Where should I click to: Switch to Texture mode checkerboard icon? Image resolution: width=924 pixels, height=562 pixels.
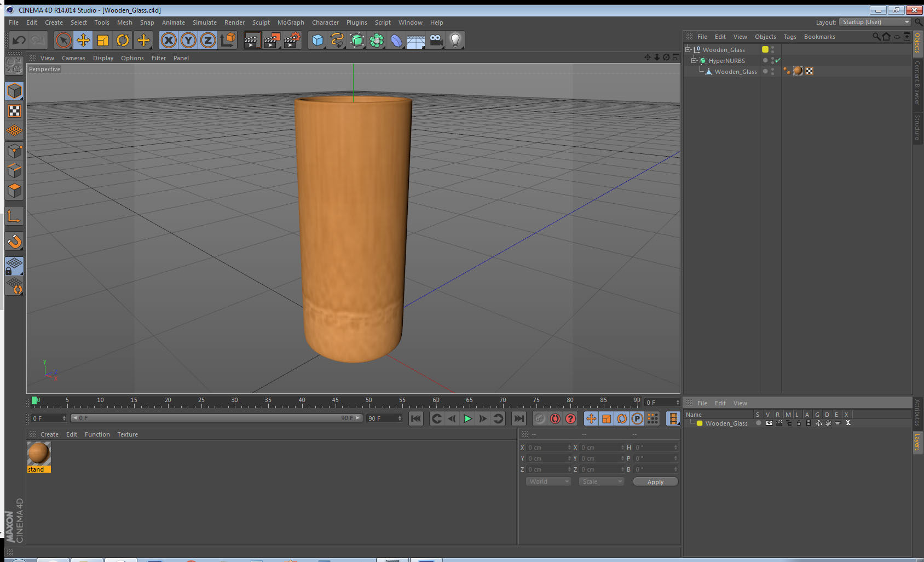pyautogui.click(x=14, y=111)
